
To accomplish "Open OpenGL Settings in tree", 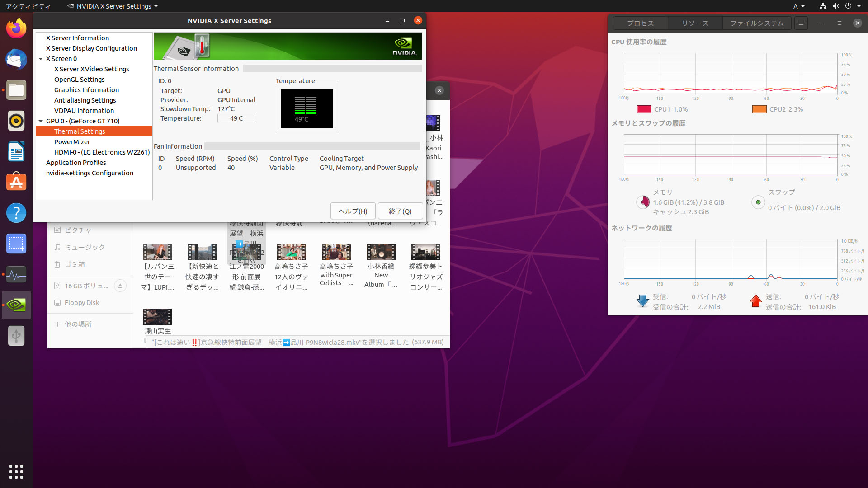I will click(x=80, y=80).
